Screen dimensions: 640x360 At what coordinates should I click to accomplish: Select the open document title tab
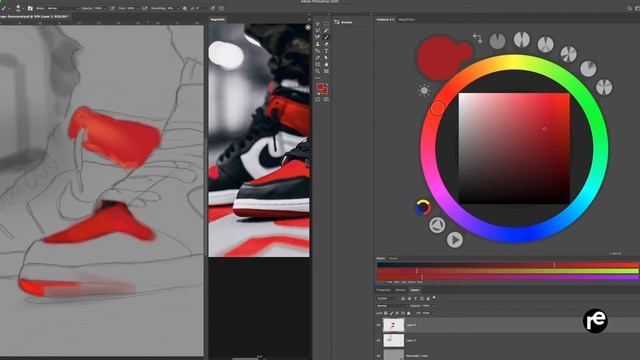pos(35,16)
